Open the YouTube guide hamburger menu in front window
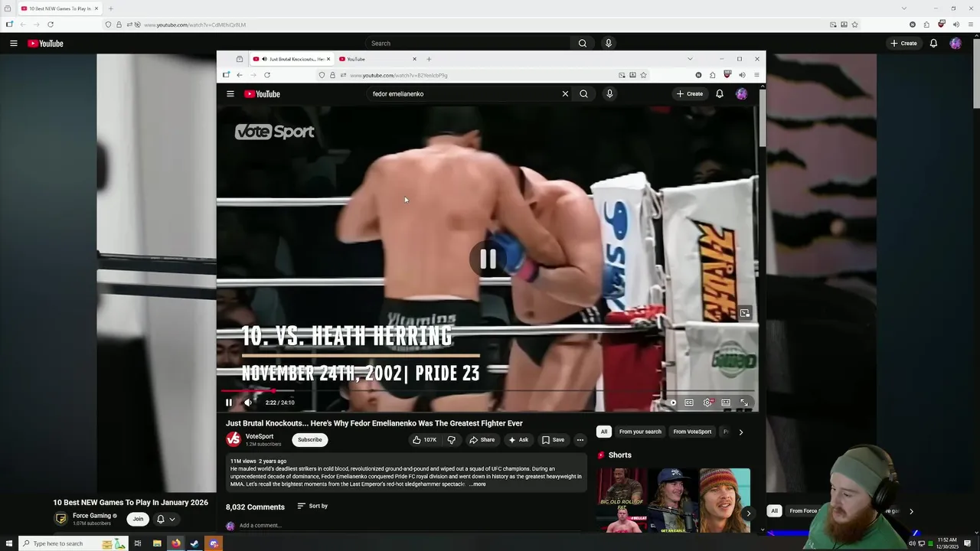980x551 pixels. (230, 94)
